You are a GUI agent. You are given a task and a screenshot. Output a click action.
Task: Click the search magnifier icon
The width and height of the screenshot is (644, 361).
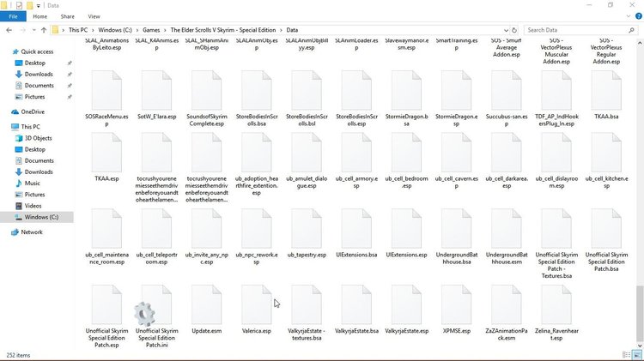pyautogui.click(x=631, y=30)
